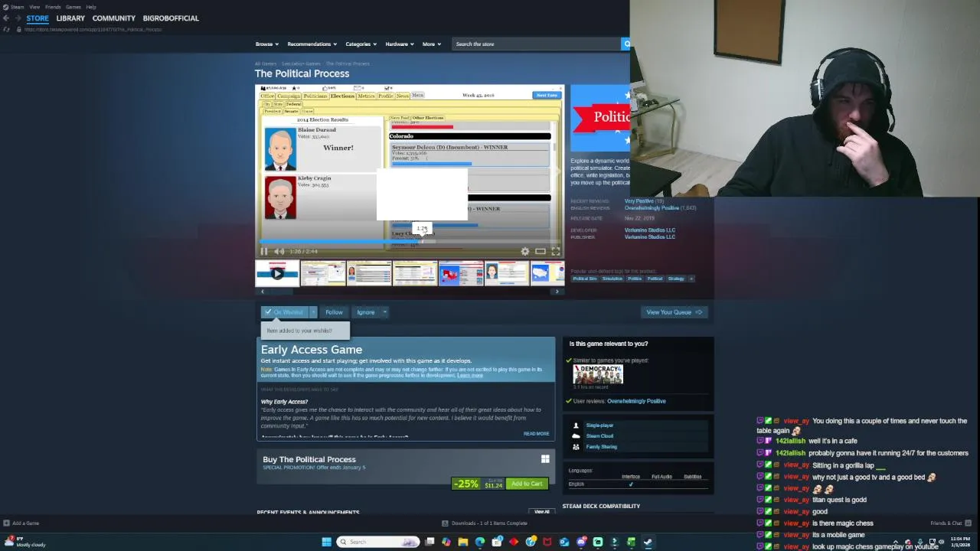Viewport: 980px width, 551px height.
Task: Open File Explorer from the taskbar
Action: point(463,542)
